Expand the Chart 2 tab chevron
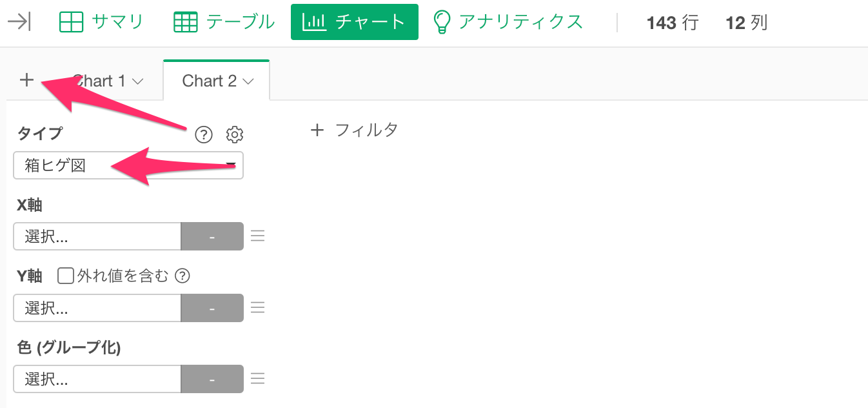This screenshot has height=408, width=868. pyautogui.click(x=248, y=81)
